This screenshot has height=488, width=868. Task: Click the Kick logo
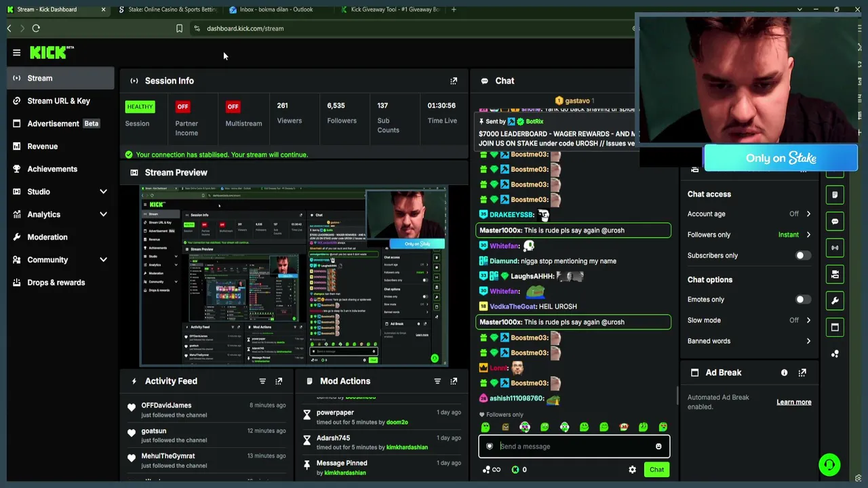click(x=52, y=52)
